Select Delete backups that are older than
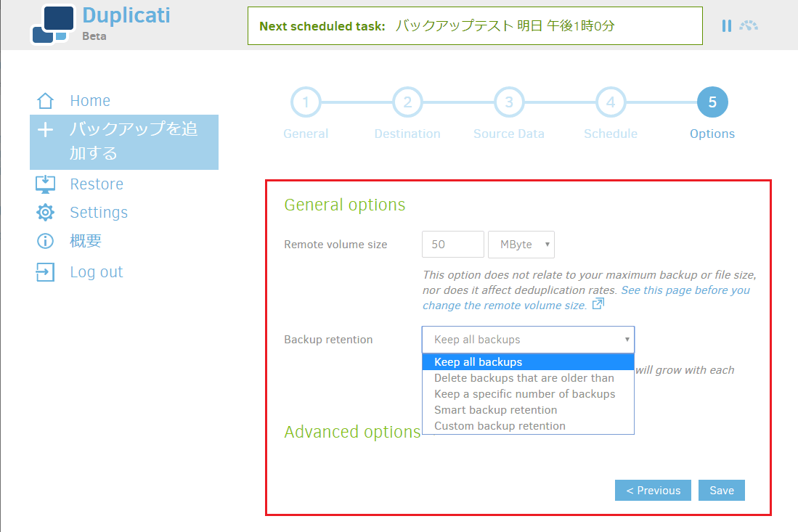 pos(529,378)
